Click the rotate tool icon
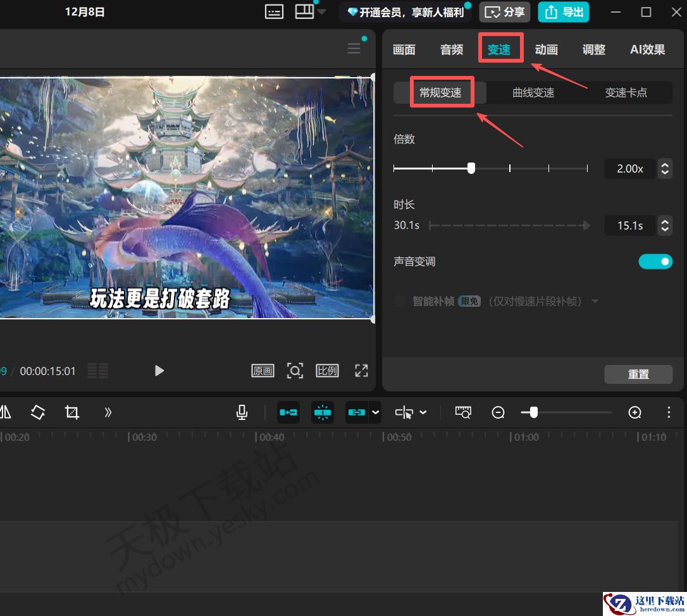Screen dimensions: 687x616 (x=37, y=412)
